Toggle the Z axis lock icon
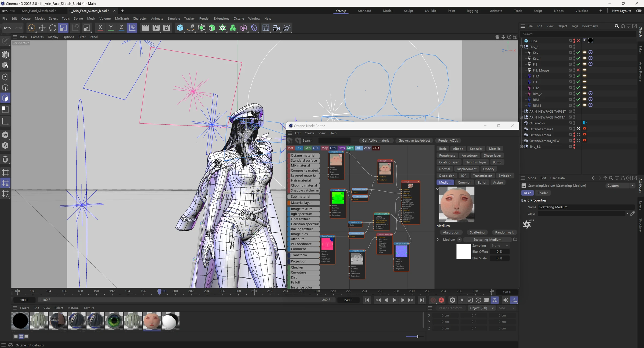The height and width of the screenshot is (348, 644). point(121,28)
